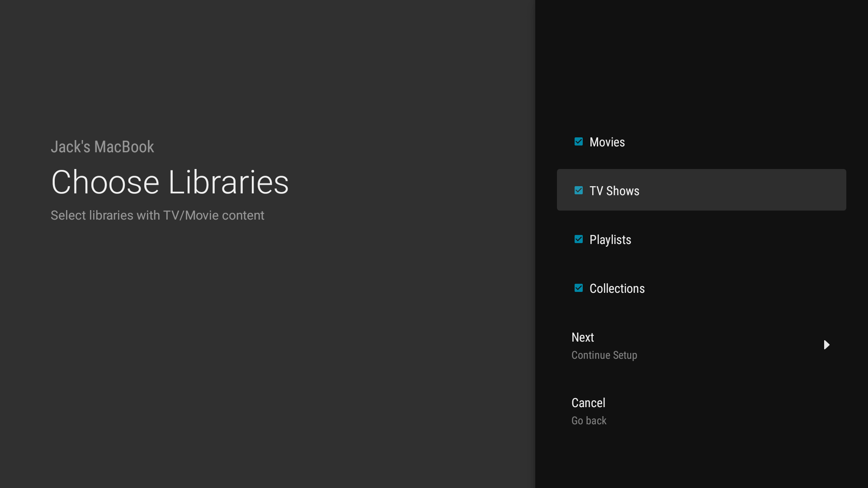Toggle the Collections checkbox
The image size is (868, 488).
pos(578,288)
